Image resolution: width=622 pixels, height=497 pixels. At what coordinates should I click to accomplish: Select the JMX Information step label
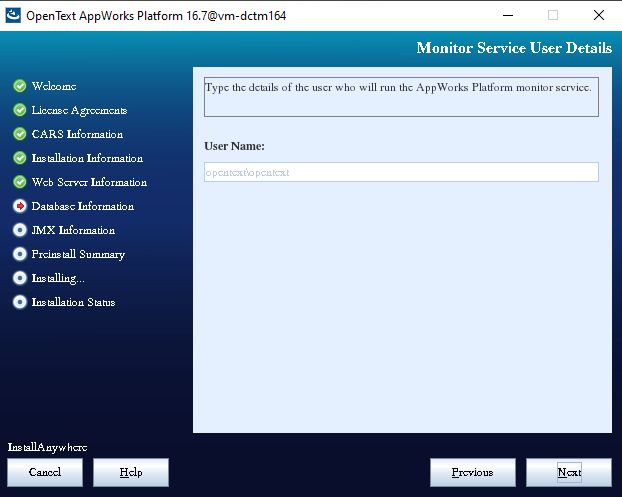(73, 230)
